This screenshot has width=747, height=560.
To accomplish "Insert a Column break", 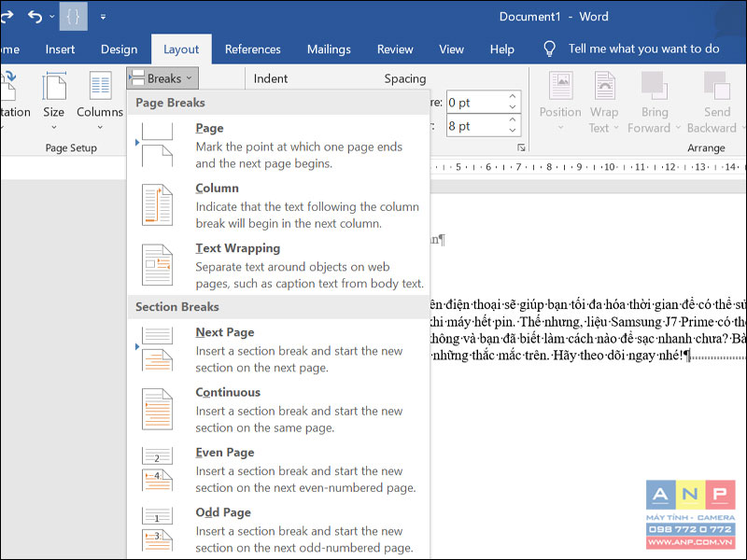I will click(x=278, y=205).
